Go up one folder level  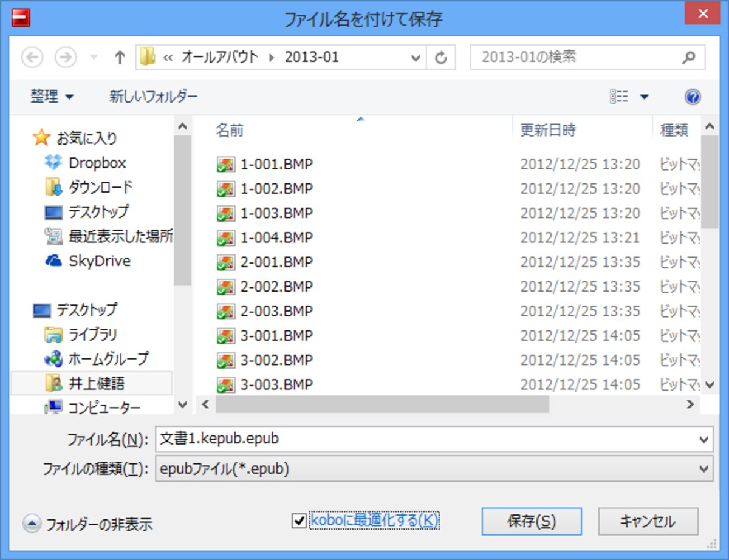tap(120, 58)
